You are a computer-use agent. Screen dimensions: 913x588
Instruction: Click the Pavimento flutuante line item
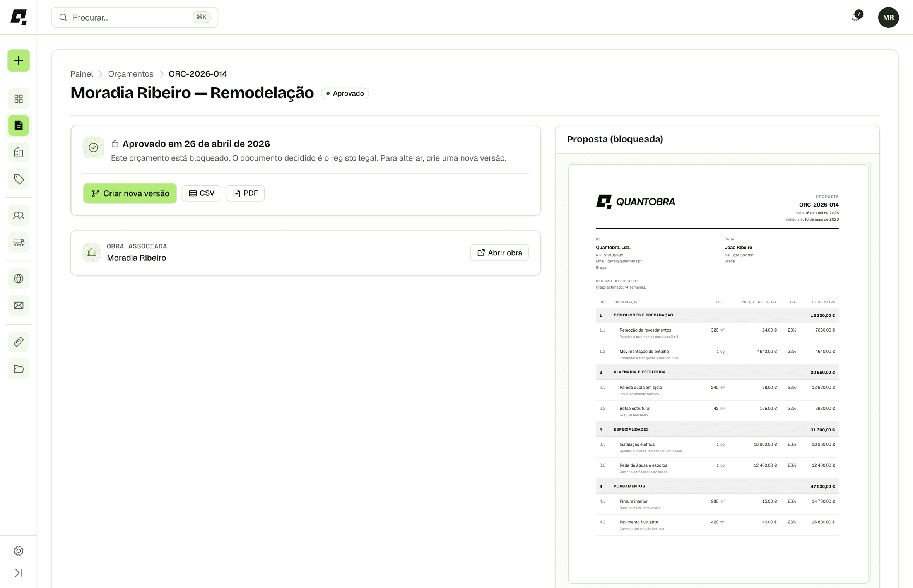pos(717,525)
